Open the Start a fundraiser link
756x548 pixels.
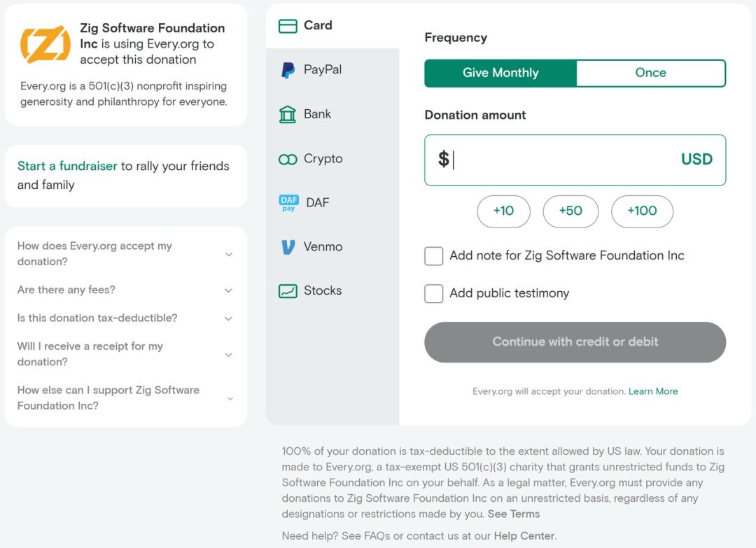pyautogui.click(x=67, y=167)
